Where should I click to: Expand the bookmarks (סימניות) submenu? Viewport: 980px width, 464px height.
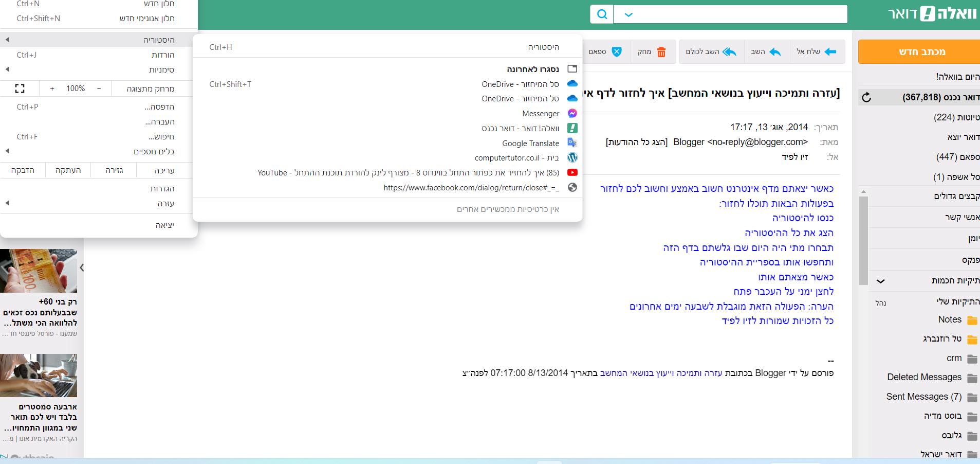(161, 69)
